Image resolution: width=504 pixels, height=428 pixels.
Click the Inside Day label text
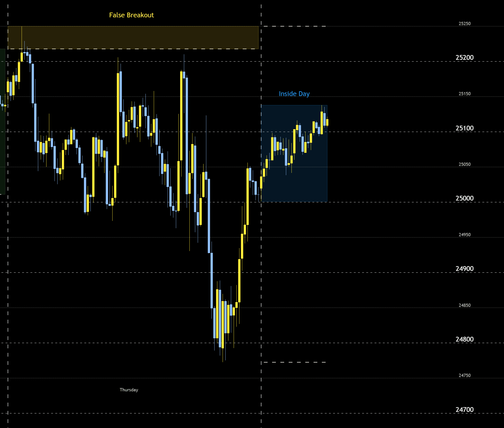294,94
